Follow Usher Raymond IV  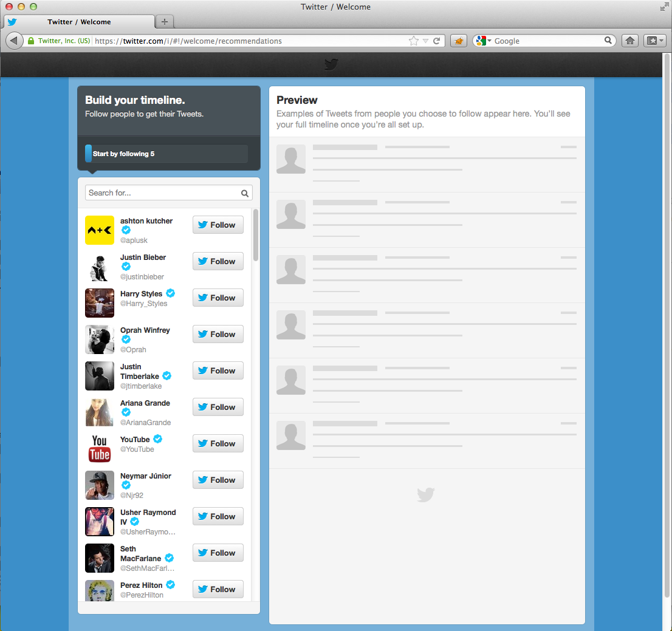218,516
